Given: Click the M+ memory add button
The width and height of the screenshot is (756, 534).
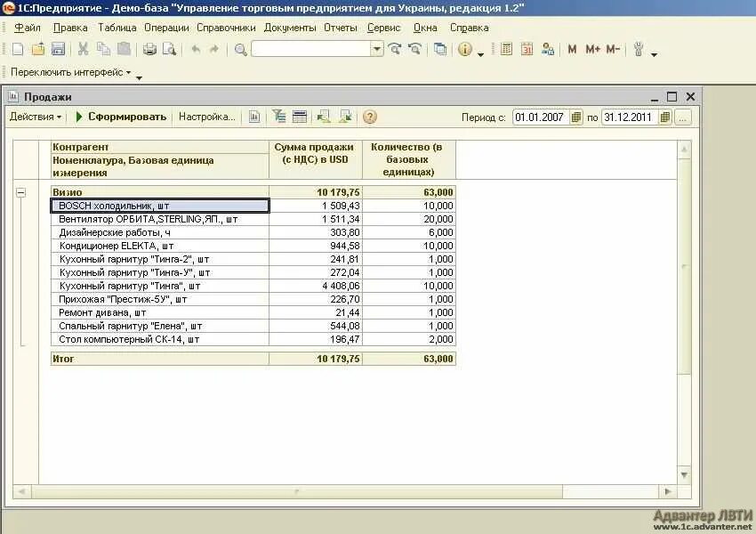Looking at the screenshot, I should pyautogui.click(x=592, y=49).
